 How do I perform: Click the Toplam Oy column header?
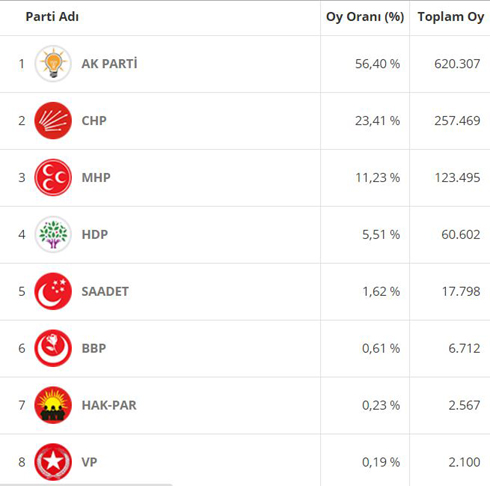coord(451,17)
